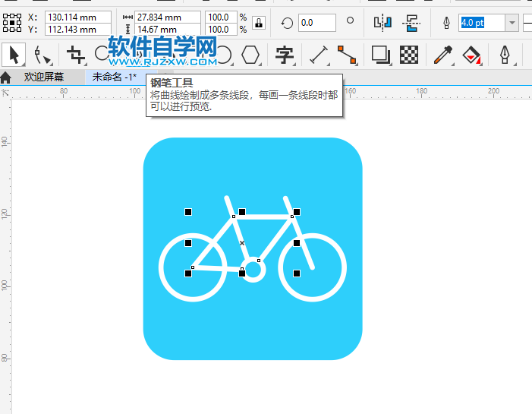
Task: Click the object height field
Action: (168, 29)
